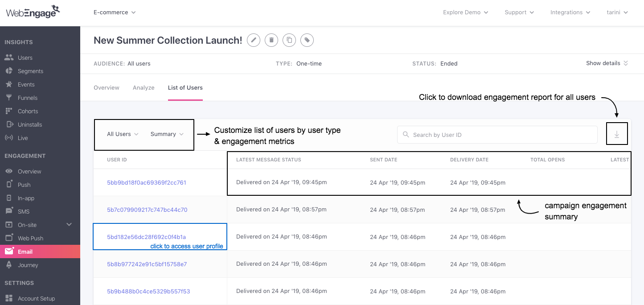Click the tag icon beside campaign title
644x305 pixels.
307,40
